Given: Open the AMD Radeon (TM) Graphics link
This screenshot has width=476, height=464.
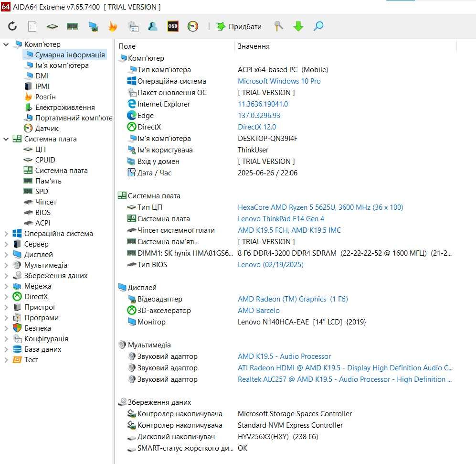Looking at the screenshot, I should (x=293, y=299).
